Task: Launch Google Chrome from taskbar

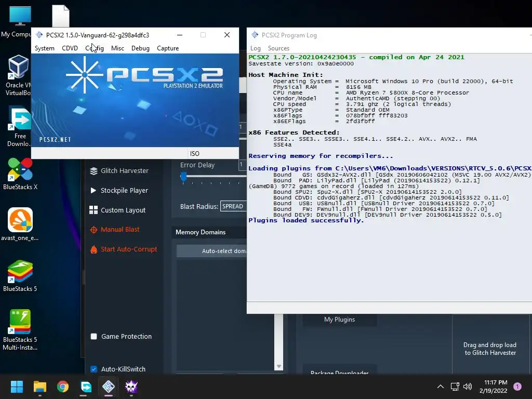Action: [x=63, y=387]
